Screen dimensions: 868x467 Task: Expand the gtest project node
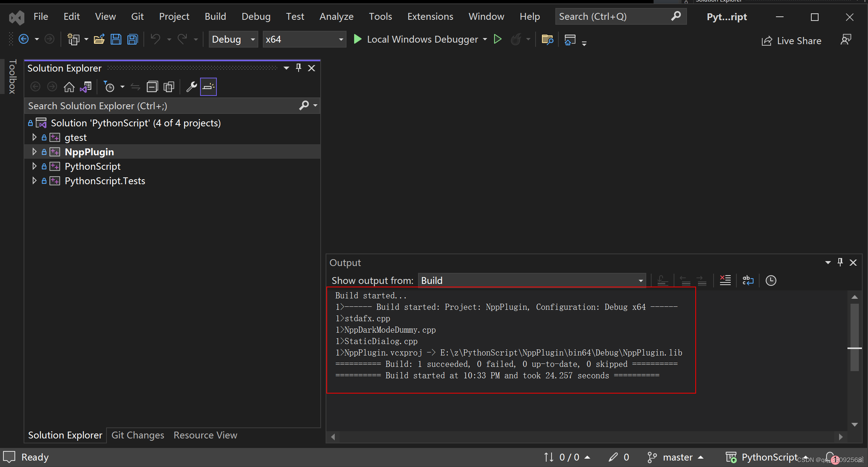[x=34, y=137]
